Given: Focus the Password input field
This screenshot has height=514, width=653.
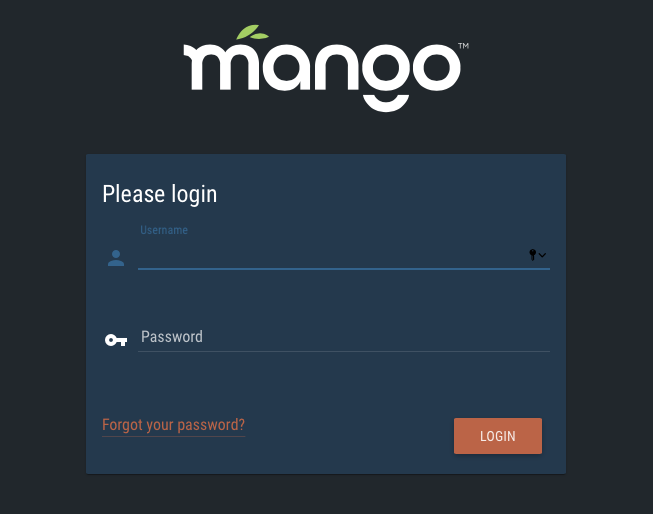Looking at the screenshot, I should pos(344,337).
